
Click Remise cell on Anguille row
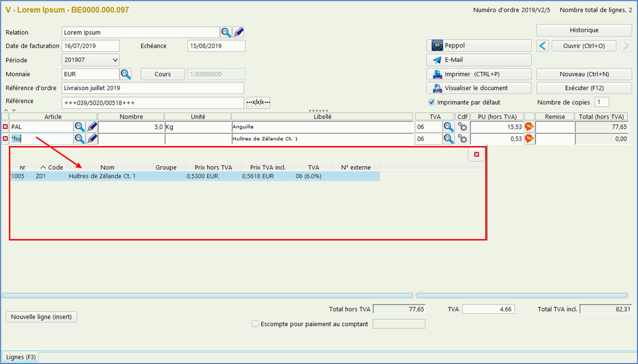pos(555,127)
